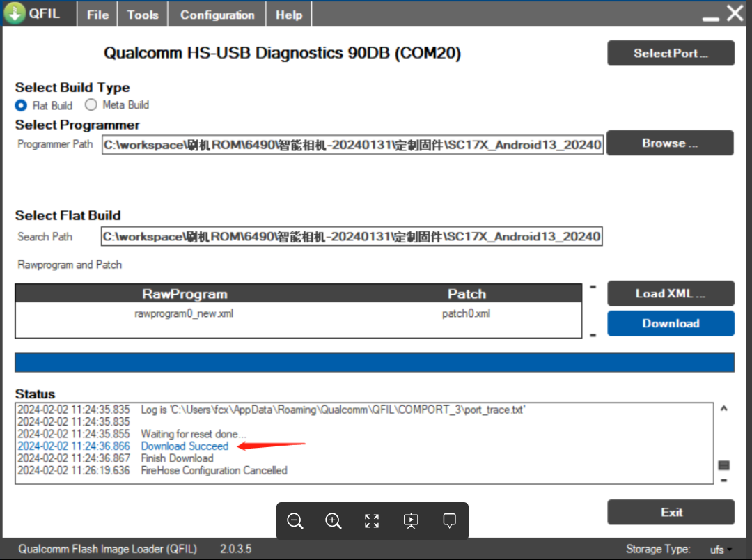Viewport: 752px width, 560px height.
Task: Open the comment speech-bubble icon
Action: 449,521
